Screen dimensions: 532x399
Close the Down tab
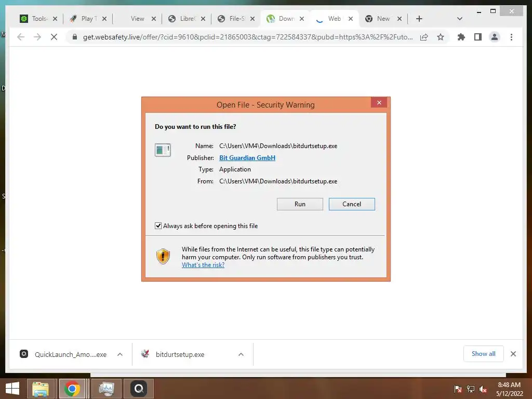tap(302, 19)
